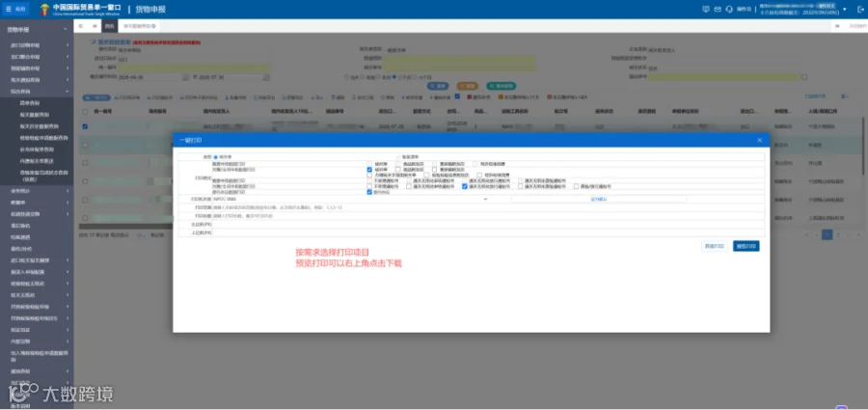This screenshot has height=410, width=868.
Task: Expand the 低值快速货物 sidebar group
Action: (x=37, y=214)
